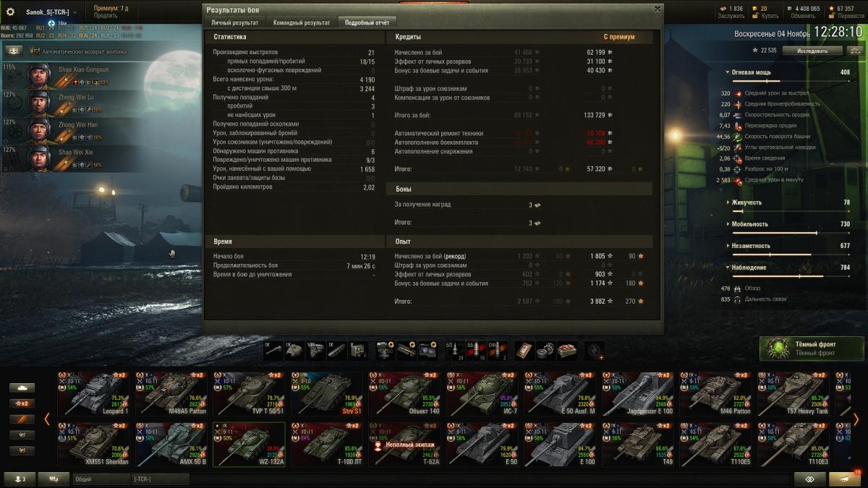Viewport: 868px width, 488px height.
Task: Click the average damage per shot icon
Action: click(x=738, y=93)
